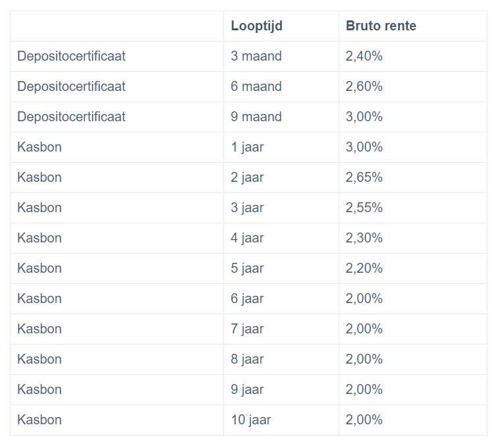Click the 1 jaar duration cell
Screen dimensions: 496x448
(247, 148)
